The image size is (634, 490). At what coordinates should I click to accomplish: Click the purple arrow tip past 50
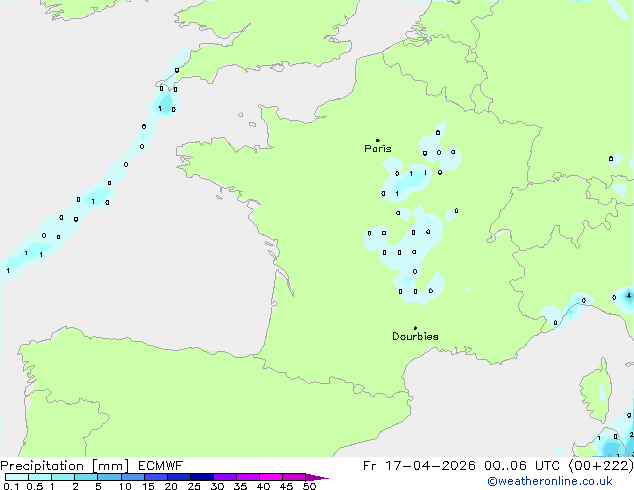click(x=317, y=477)
